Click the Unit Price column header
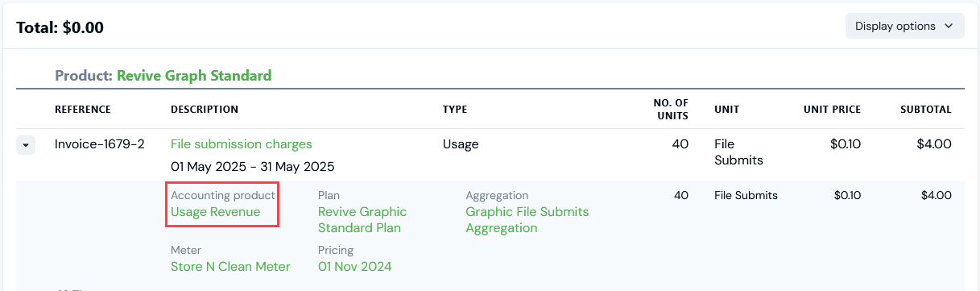 832,110
